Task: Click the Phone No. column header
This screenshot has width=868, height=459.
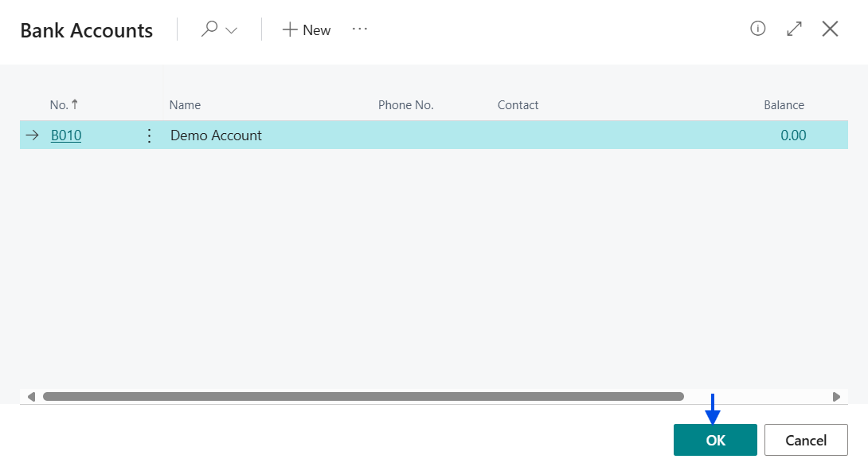Action: (x=405, y=105)
